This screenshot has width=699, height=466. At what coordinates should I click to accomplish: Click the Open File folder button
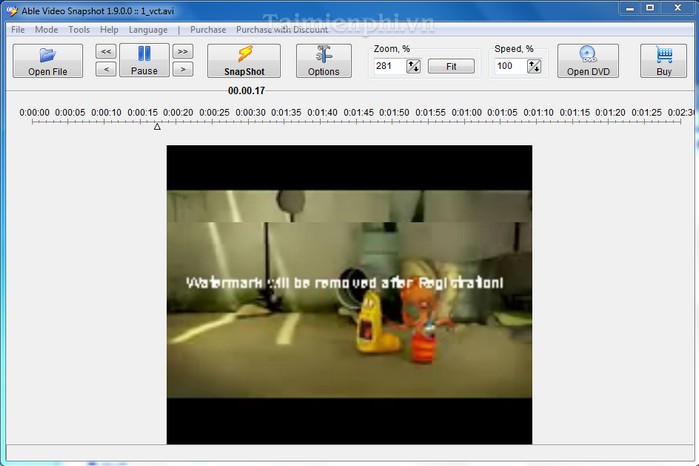point(48,61)
